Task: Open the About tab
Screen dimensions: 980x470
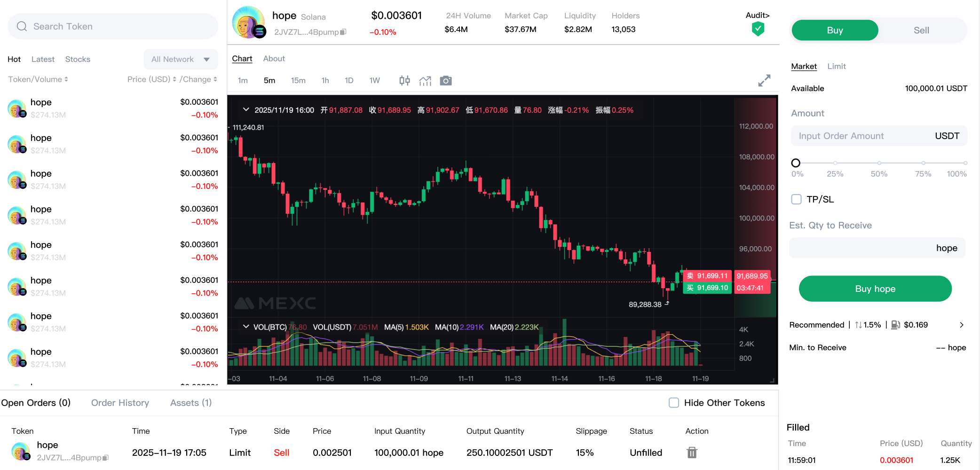Action: [274, 59]
